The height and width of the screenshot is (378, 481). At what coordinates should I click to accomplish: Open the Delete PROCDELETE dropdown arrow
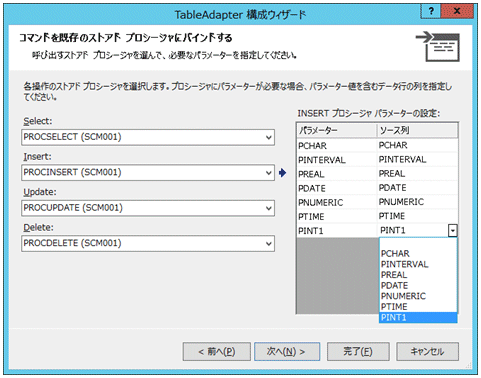[x=269, y=244]
